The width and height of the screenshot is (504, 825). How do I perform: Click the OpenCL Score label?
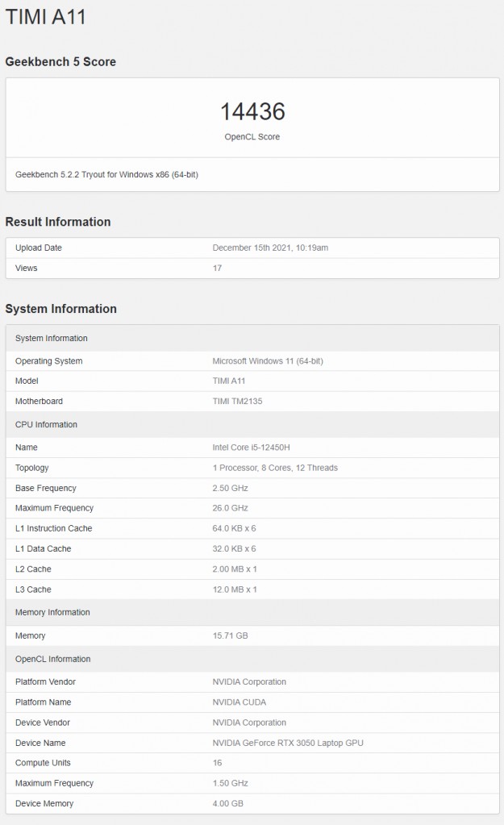252,137
